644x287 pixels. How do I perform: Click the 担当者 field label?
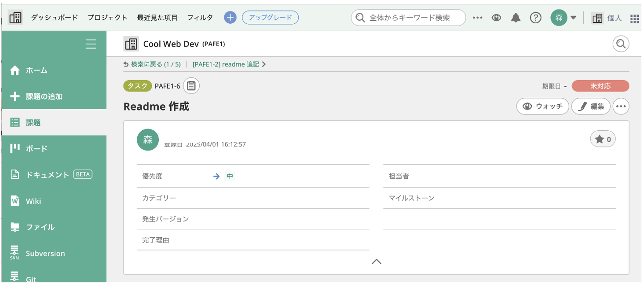pyautogui.click(x=399, y=176)
